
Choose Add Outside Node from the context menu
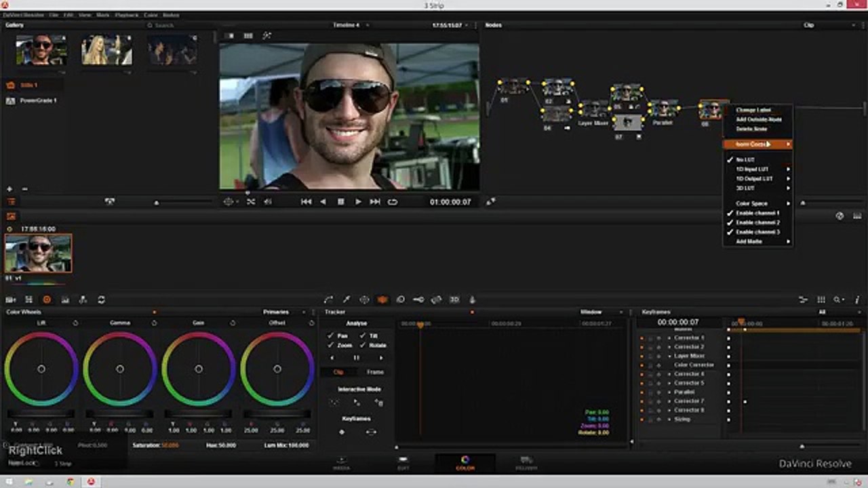pos(757,120)
